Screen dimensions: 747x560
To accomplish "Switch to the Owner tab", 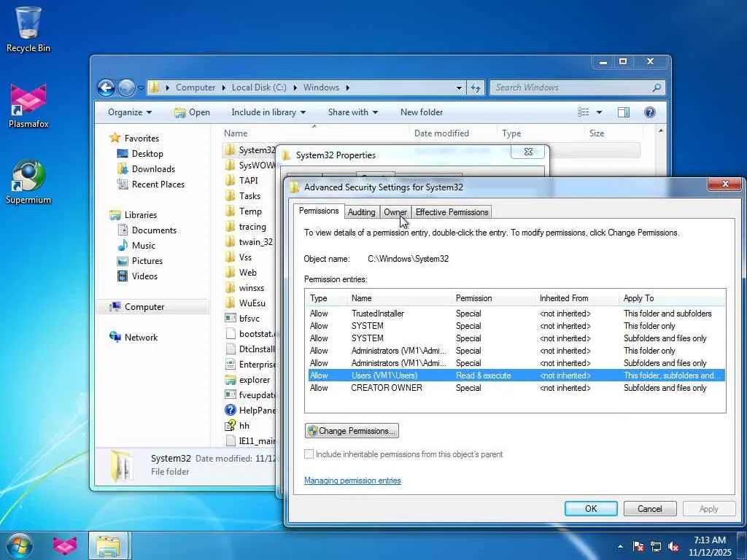I will (395, 212).
